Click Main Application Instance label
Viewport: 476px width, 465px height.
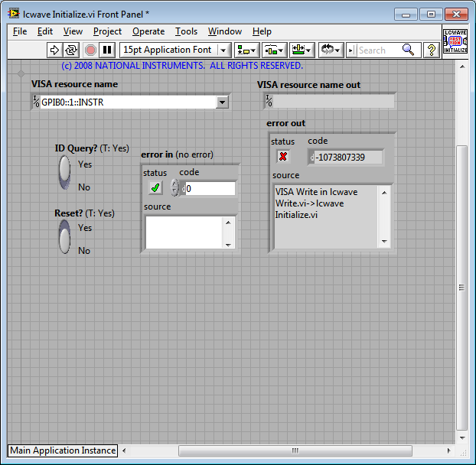pos(63,450)
